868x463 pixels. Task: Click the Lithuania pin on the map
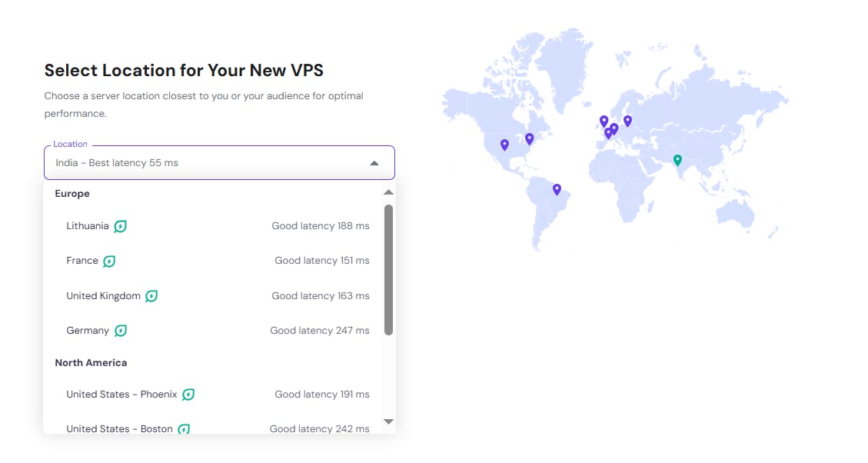(x=627, y=121)
